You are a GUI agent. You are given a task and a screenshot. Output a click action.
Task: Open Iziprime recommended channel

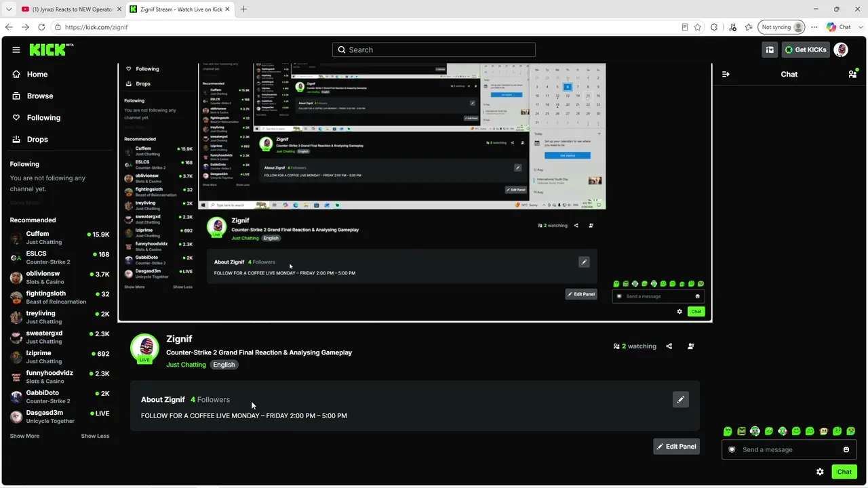(x=60, y=357)
